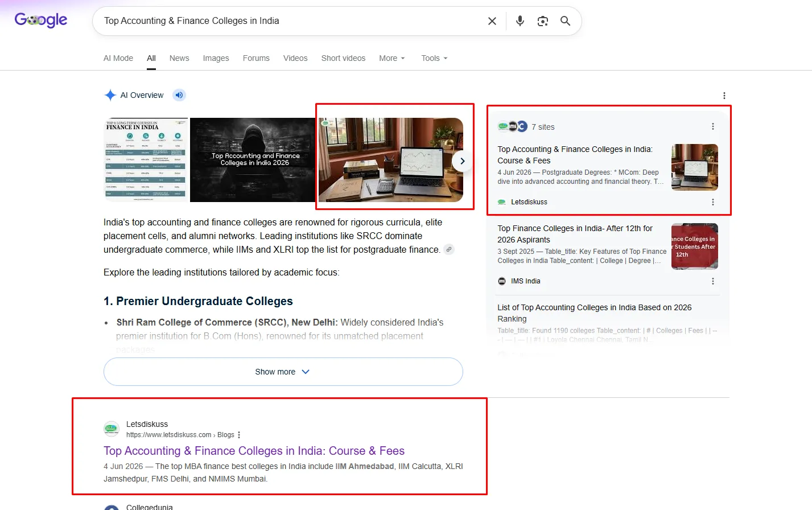Click the IMS India source name
Image resolution: width=812 pixels, height=510 pixels.
pyautogui.click(x=526, y=281)
